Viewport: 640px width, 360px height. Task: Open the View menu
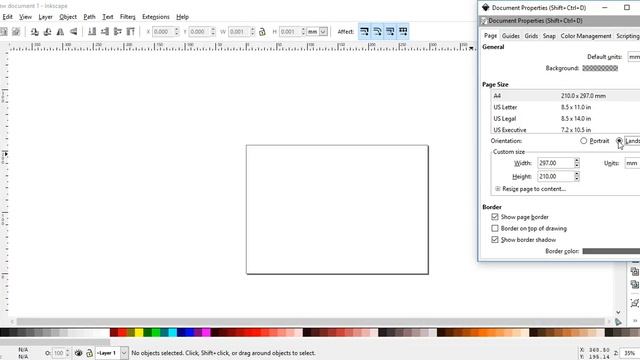click(25, 17)
